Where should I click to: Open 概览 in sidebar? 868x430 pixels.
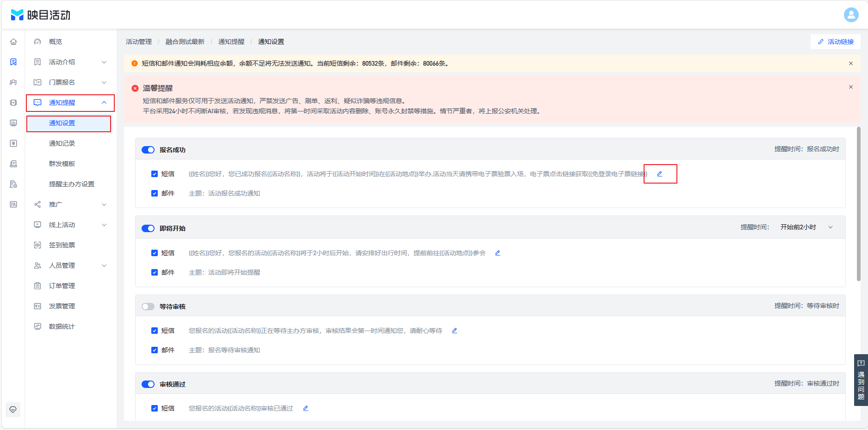[56, 42]
